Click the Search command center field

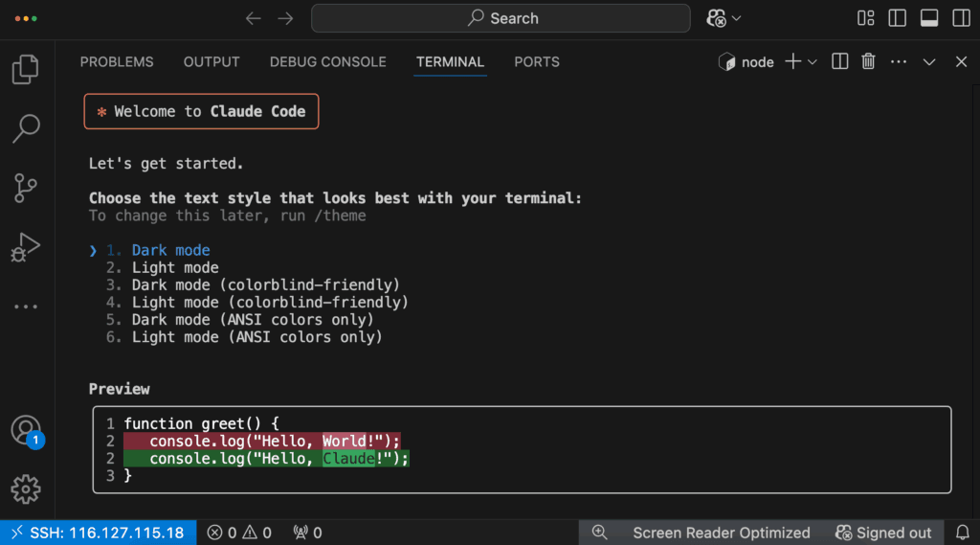(x=501, y=18)
